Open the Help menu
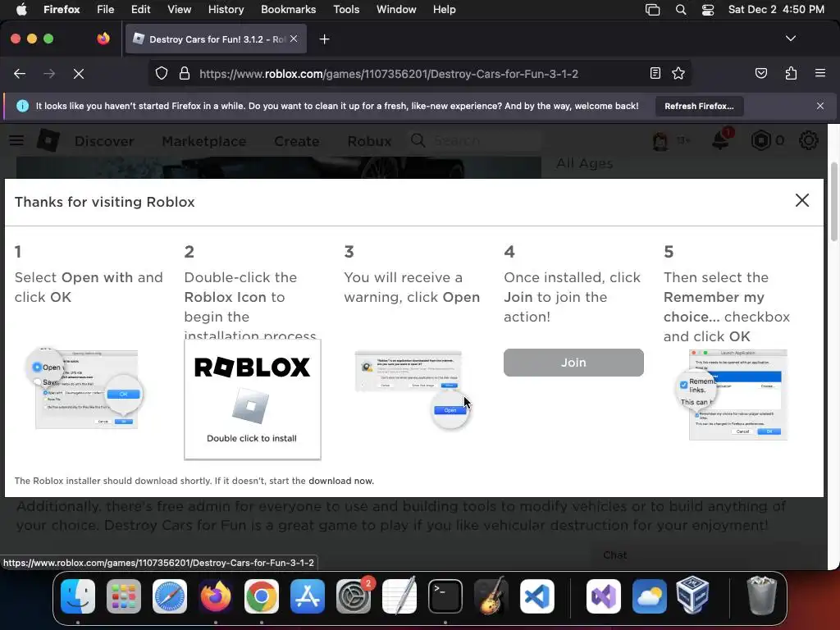 444,9
